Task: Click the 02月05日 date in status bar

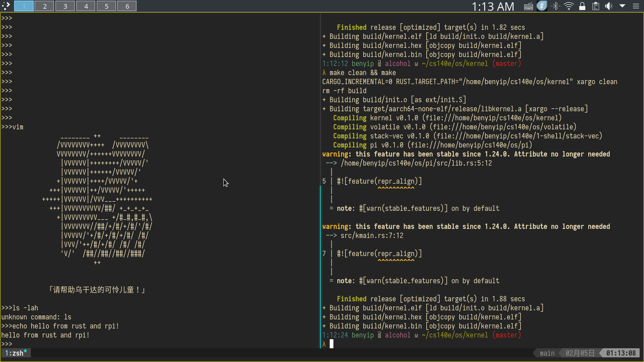Action: 580,353
